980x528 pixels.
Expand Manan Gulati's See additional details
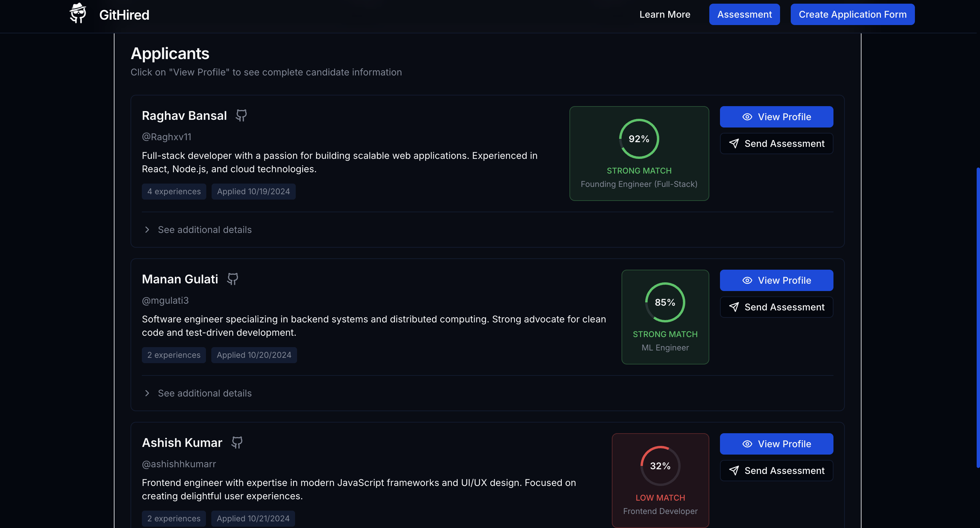pos(205,393)
